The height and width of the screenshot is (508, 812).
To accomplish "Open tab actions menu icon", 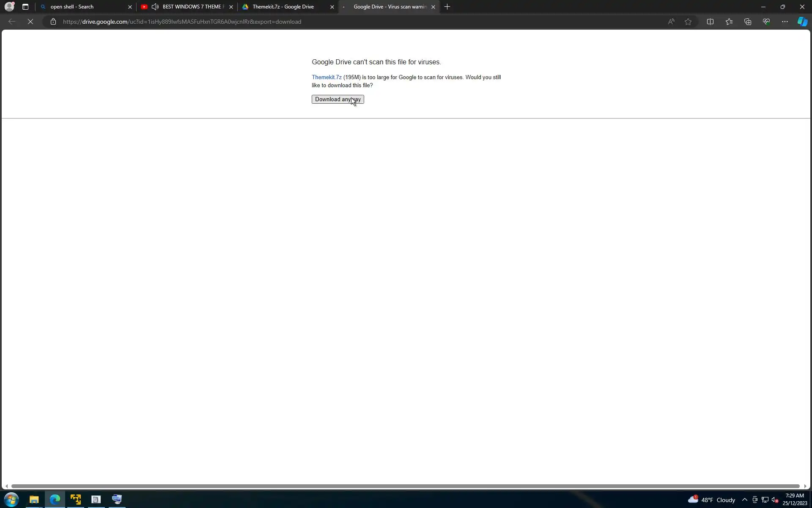I will pos(25,7).
